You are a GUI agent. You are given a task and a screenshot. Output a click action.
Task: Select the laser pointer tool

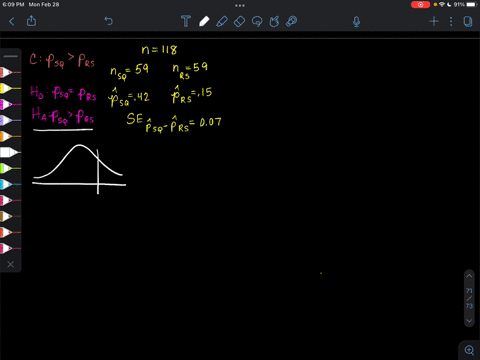[292, 21]
